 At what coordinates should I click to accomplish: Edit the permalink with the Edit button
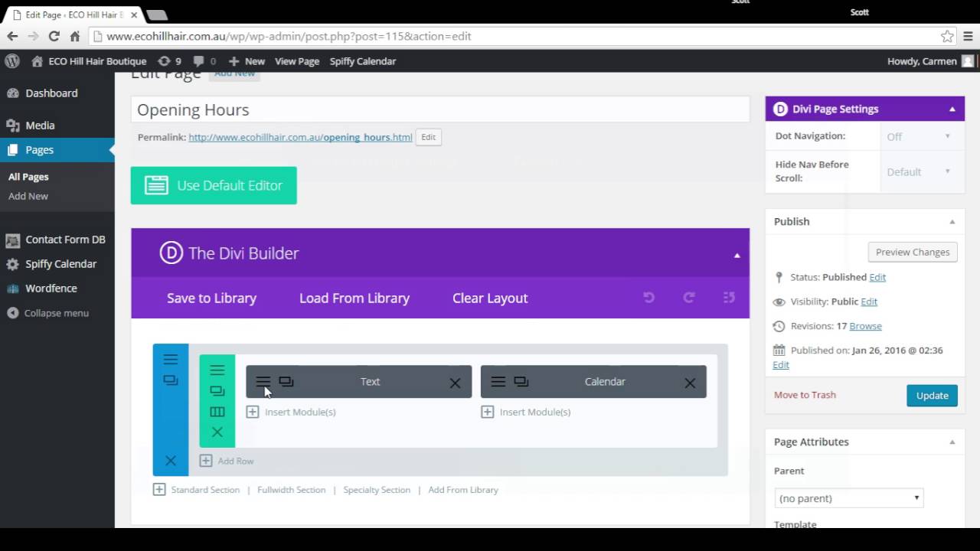tap(428, 137)
